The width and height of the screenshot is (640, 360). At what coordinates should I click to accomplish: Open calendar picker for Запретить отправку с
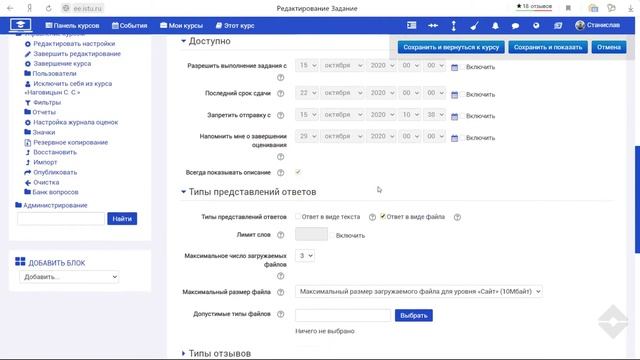click(x=454, y=116)
